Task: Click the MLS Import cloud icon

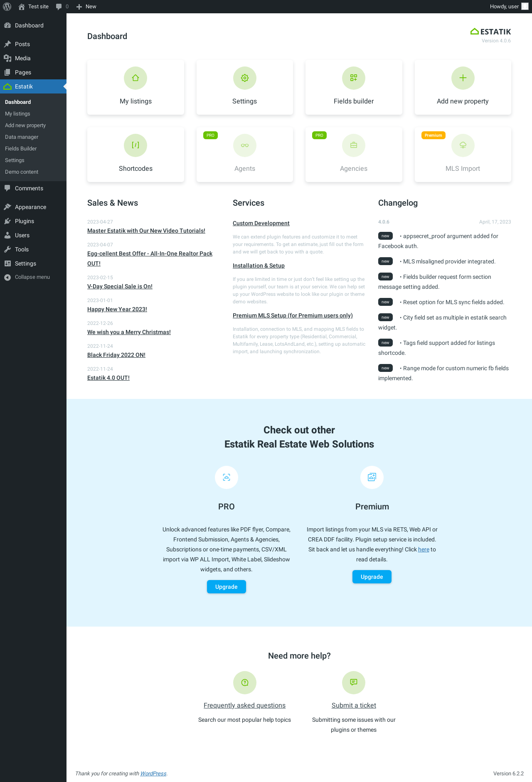Action: tap(463, 145)
